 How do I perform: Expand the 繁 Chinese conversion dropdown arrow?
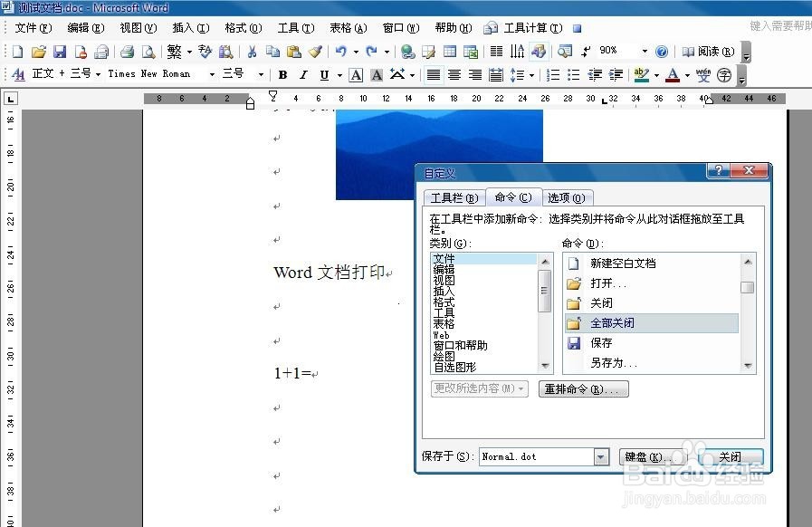coord(189,52)
